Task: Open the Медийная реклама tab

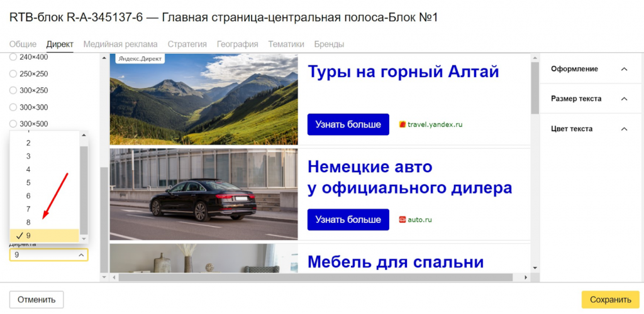Action: [x=120, y=44]
